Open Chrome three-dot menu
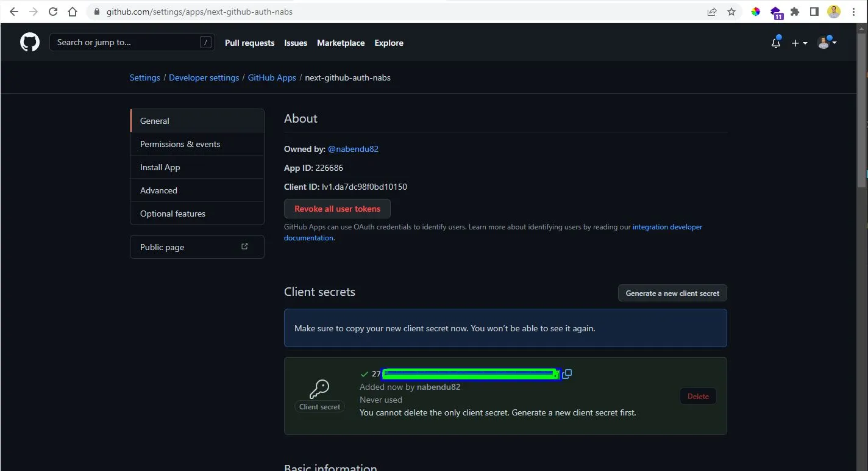 [x=853, y=12]
